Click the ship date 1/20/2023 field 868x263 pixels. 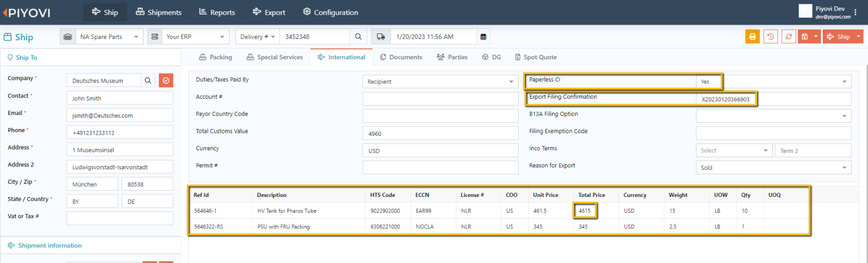coord(433,36)
